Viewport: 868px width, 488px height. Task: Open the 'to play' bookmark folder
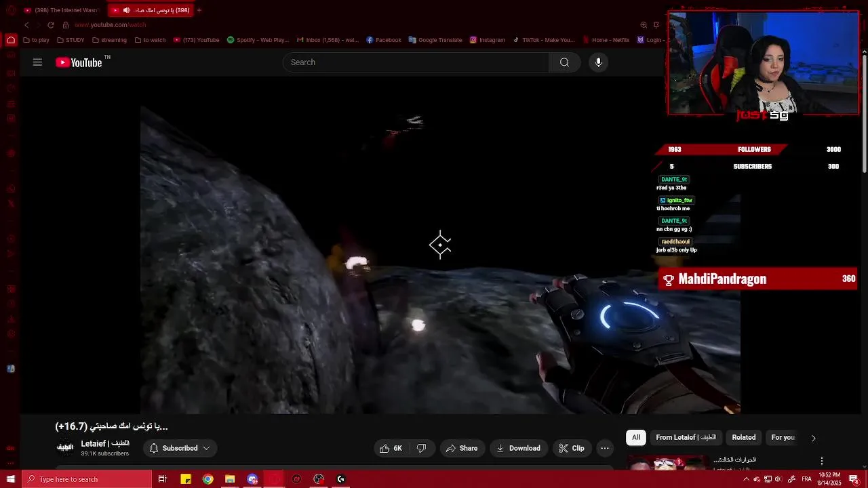coord(37,40)
